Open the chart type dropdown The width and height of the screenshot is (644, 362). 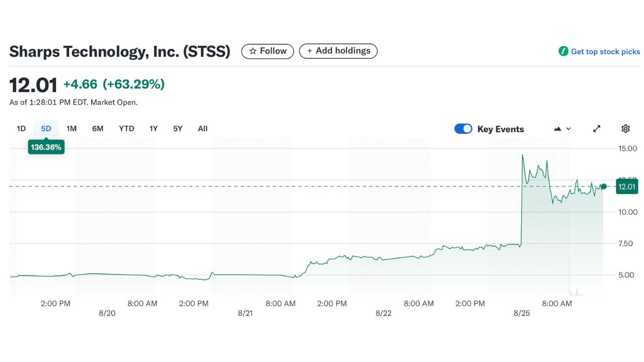[x=562, y=129]
